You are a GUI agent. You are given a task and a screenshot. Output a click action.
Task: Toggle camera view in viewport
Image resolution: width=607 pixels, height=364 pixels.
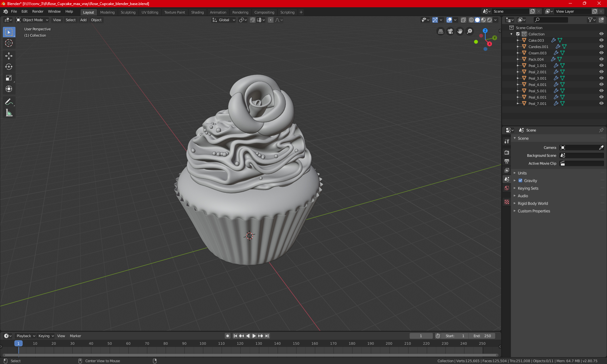coord(450,31)
